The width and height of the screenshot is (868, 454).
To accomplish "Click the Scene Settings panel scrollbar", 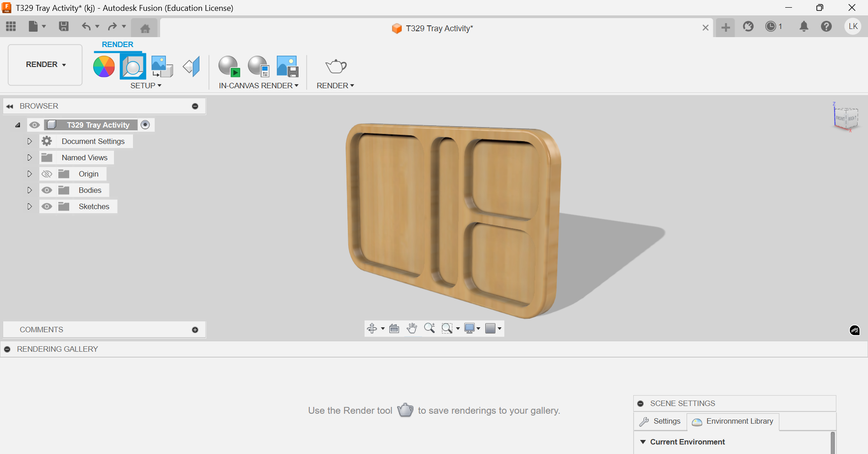I will 833,443.
